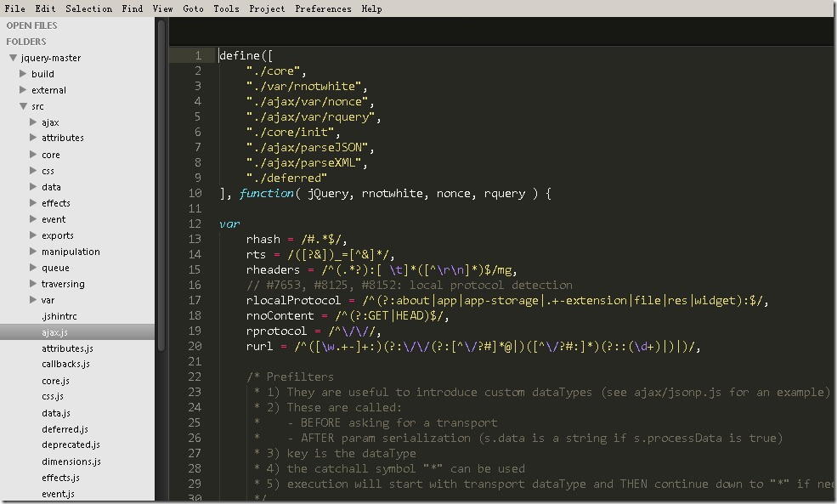837x504 pixels.
Task: Expand the core folder arrow
Action: tap(33, 155)
